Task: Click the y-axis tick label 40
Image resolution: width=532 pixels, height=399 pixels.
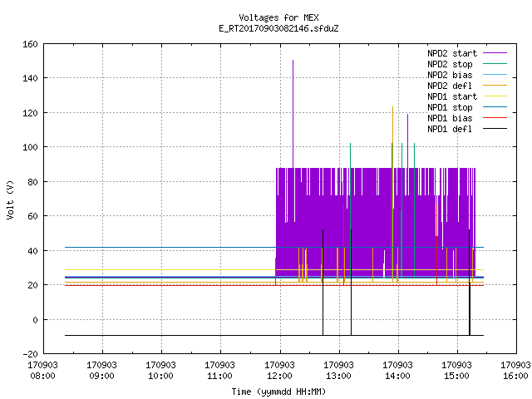Action: point(32,251)
